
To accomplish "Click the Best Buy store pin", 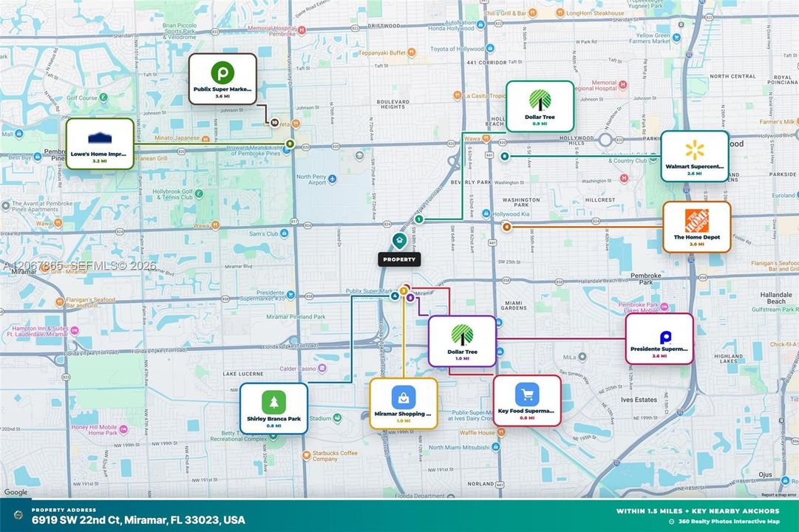I will [37, 157].
